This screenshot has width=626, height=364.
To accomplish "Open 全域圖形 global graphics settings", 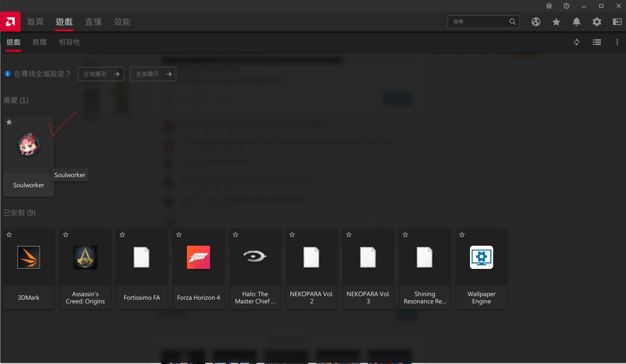I will [x=101, y=74].
